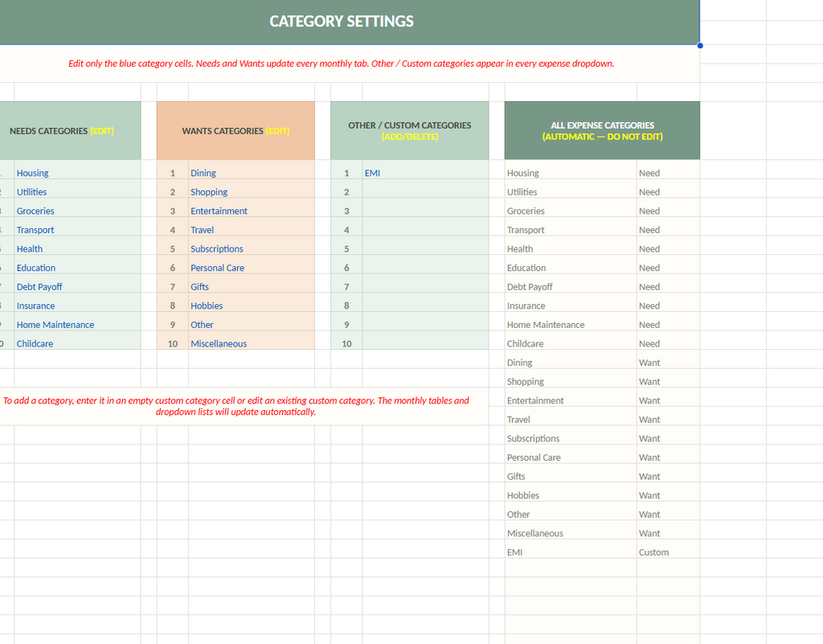The width and height of the screenshot is (823, 644).
Task: Click the blue selection handle dot
Action: (x=700, y=46)
